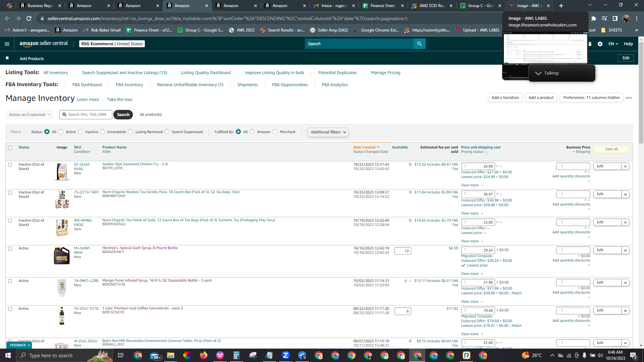644x362 pixels.
Task: Click the magnifier search button in header
Action: 419,44
